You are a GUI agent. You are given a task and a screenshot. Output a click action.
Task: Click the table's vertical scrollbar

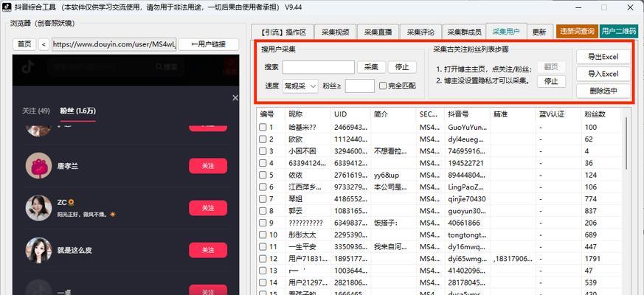626,143
